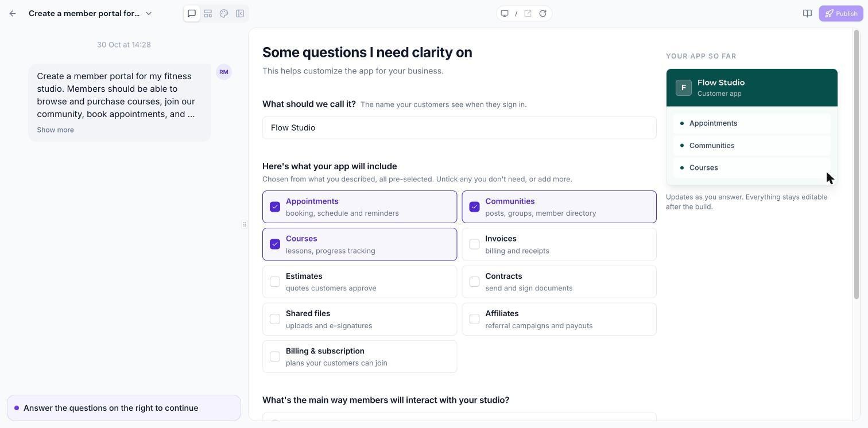Click the 'Answer the questions' status bar
The image size is (868, 428).
pos(124,408)
